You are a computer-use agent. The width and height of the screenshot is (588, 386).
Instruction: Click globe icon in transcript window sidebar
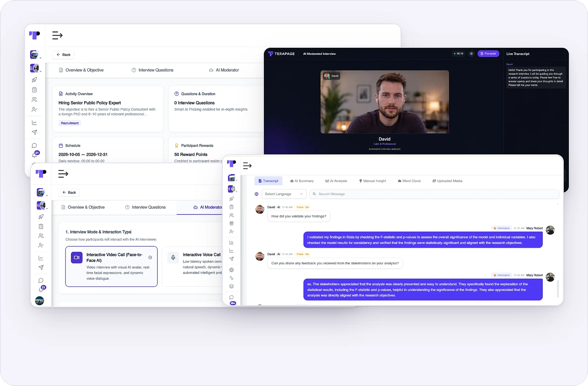[232, 270]
